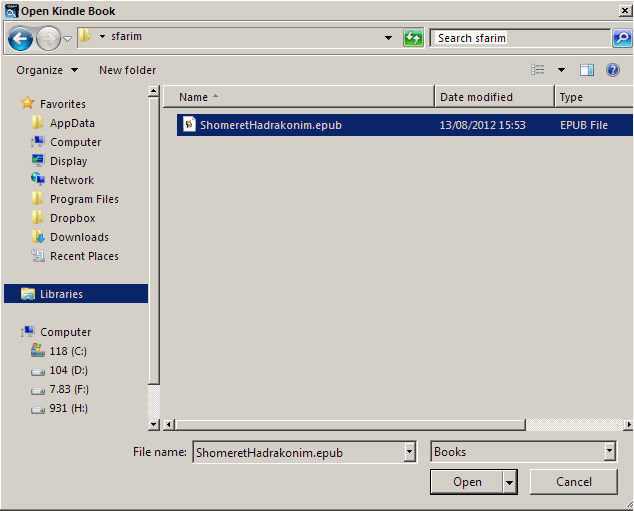
Task: Open the Dropbox favorite folder
Action: [72, 218]
